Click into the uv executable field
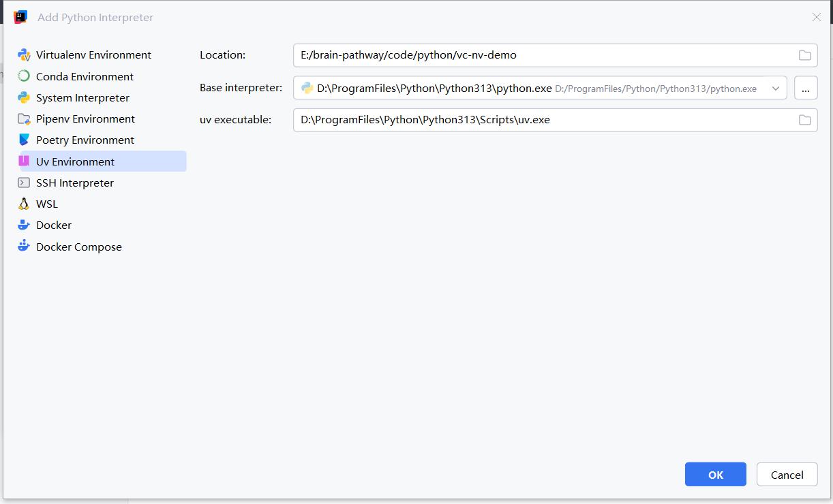The image size is (833, 504). (x=556, y=120)
